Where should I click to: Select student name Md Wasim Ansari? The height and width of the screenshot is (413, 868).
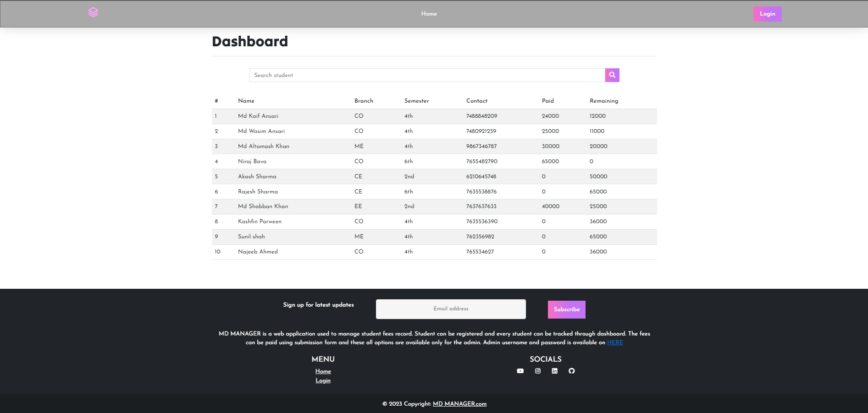coord(261,131)
